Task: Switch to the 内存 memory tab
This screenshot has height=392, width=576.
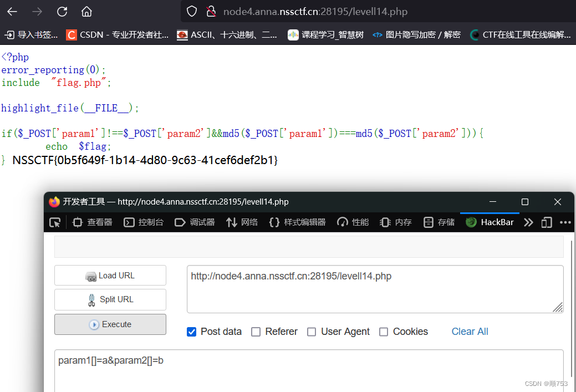Action: 396,222
